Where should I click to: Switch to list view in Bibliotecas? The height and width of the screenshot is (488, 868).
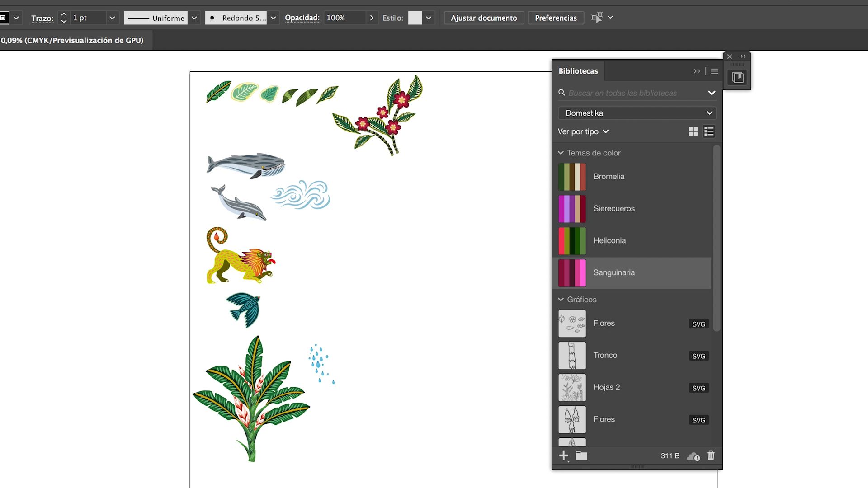pos(709,131)
